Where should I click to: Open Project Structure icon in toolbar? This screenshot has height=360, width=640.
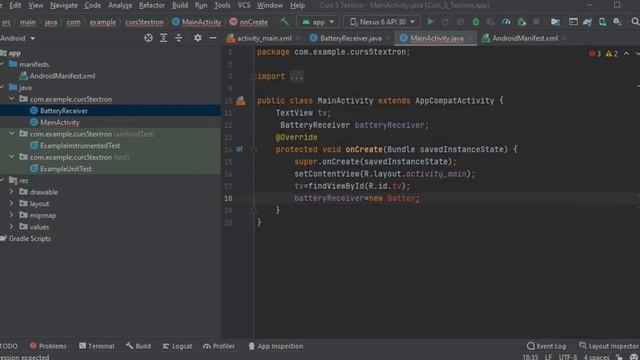(x=555, y=22)
